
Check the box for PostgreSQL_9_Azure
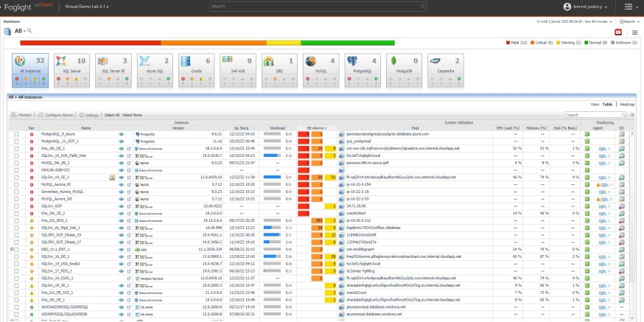pos(16,134)
